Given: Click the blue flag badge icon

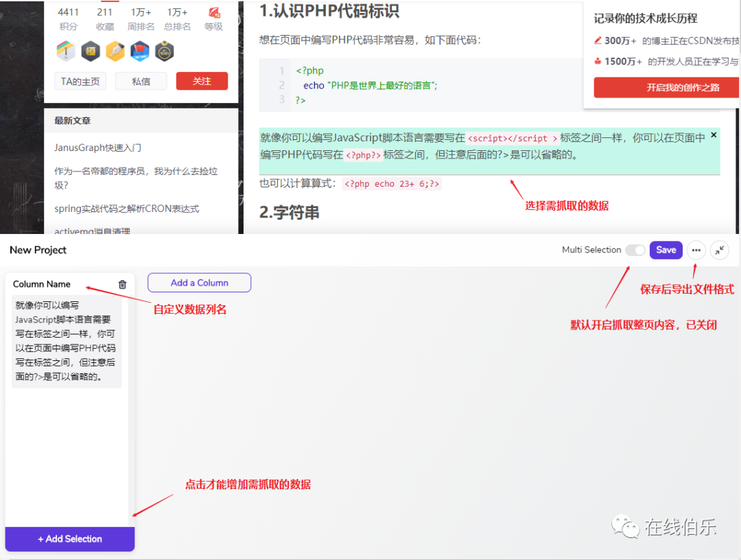Looking at the screenshot, I should pos(139,51).
